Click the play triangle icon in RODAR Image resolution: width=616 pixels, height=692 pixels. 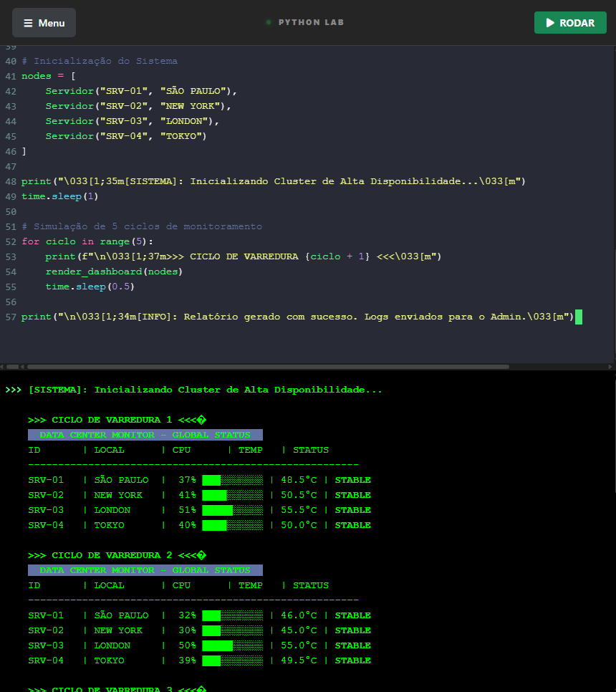click(550, 22)
